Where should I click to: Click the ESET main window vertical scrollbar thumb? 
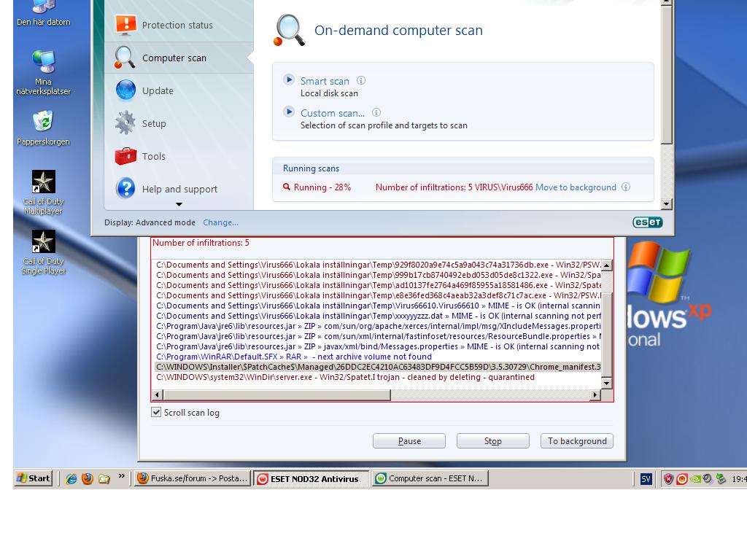667,74
